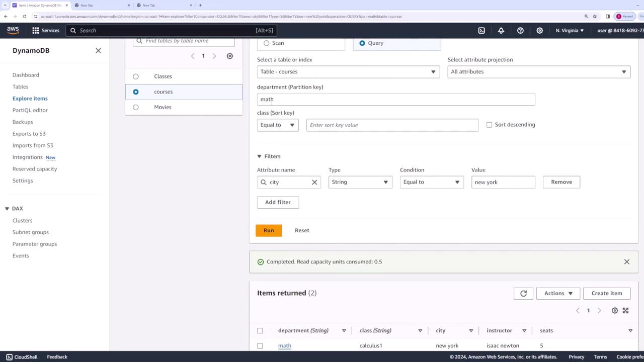The width and height of the screenshot is (644, 362).
Task: Clear the city attribute name field
Action: [314, 182]
